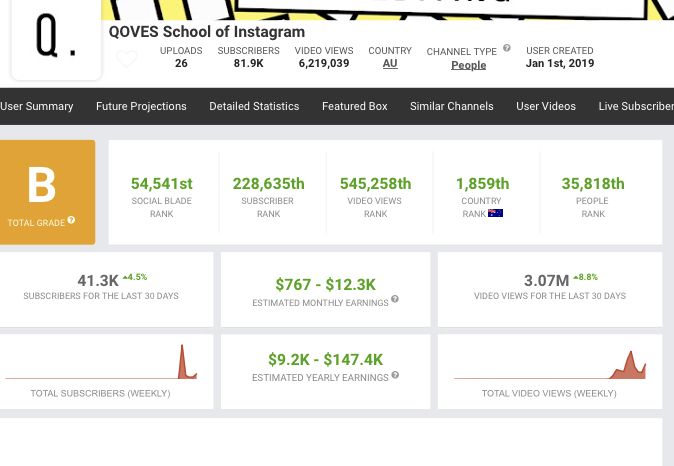Open help icon for Estimated Monthly Earnings

[x=395, y=299]
